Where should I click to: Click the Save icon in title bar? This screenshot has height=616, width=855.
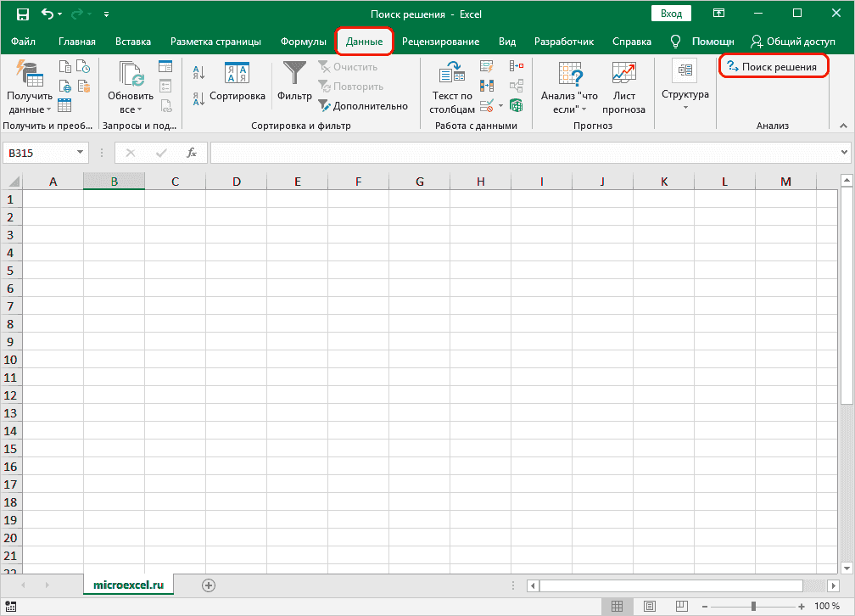[22, 14]
